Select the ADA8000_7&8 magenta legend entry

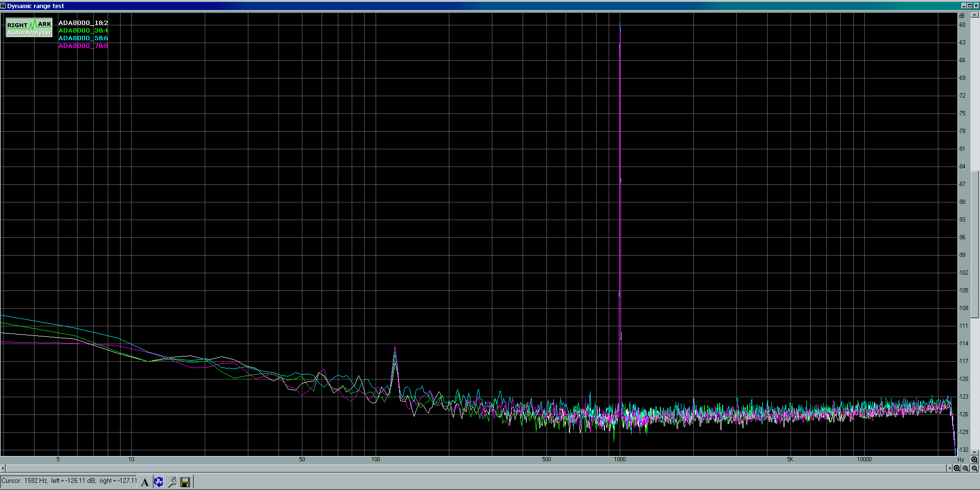(x=83, y=46)
